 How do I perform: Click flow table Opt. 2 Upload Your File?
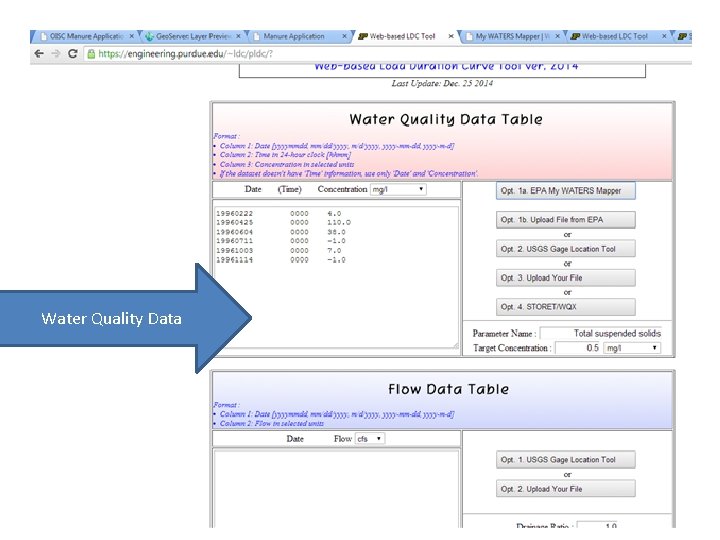click(566, 489)
